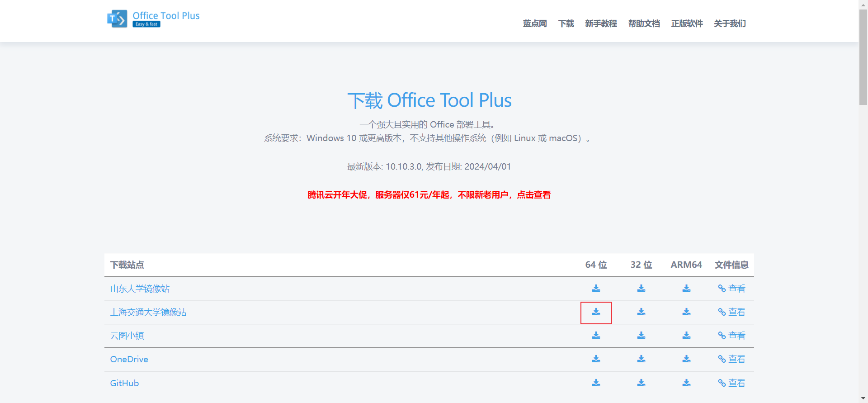Download 64-bit from OneDrive row
868x403 pixels.
pos(596,359)
